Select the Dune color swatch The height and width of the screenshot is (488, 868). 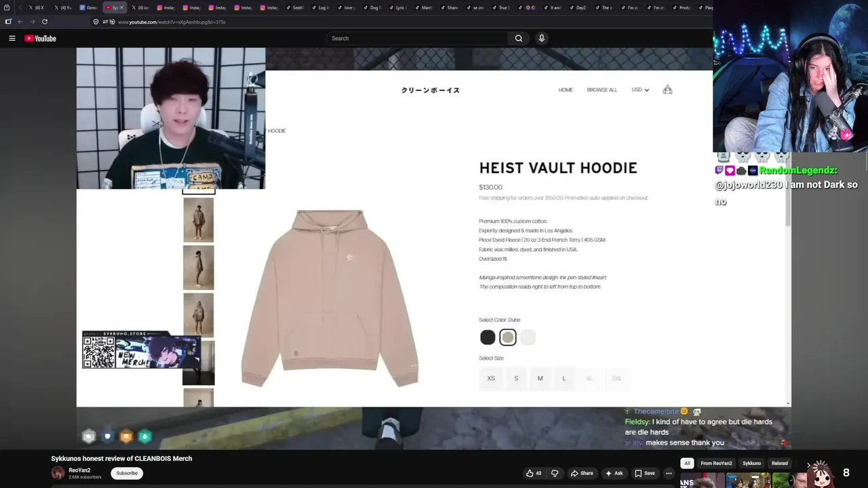pos(508,338)
